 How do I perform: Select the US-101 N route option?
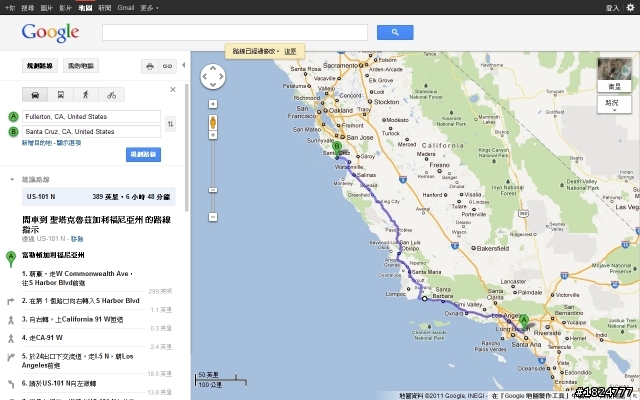[x=99, y=197]
